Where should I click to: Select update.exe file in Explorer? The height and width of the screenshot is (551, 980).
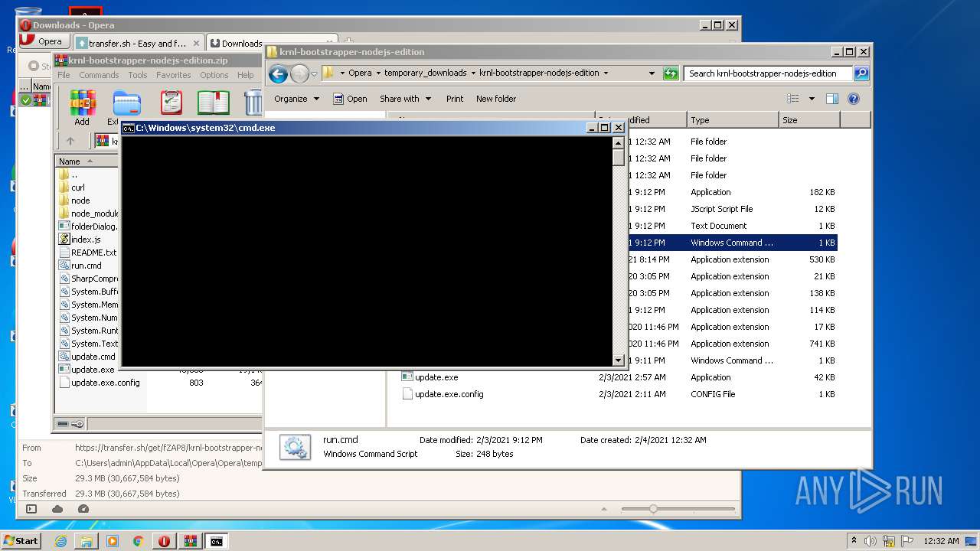(436, 377)
